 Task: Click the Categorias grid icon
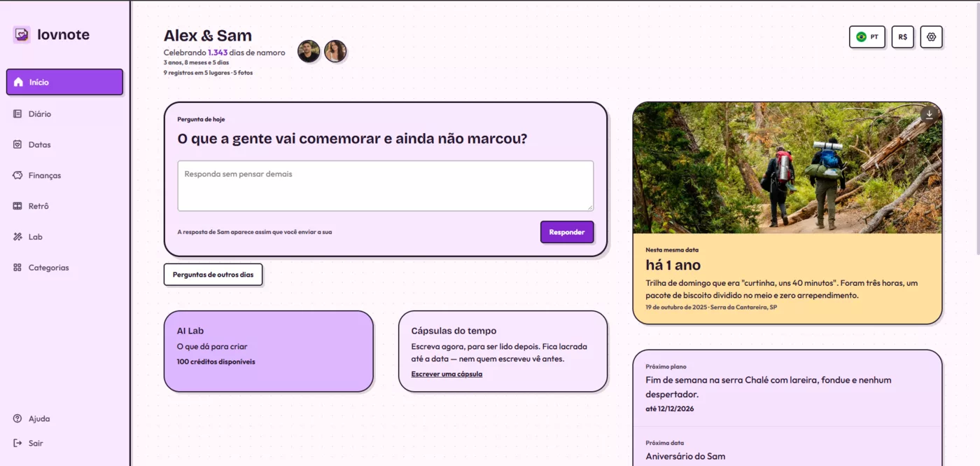click(x=17, y=268)
